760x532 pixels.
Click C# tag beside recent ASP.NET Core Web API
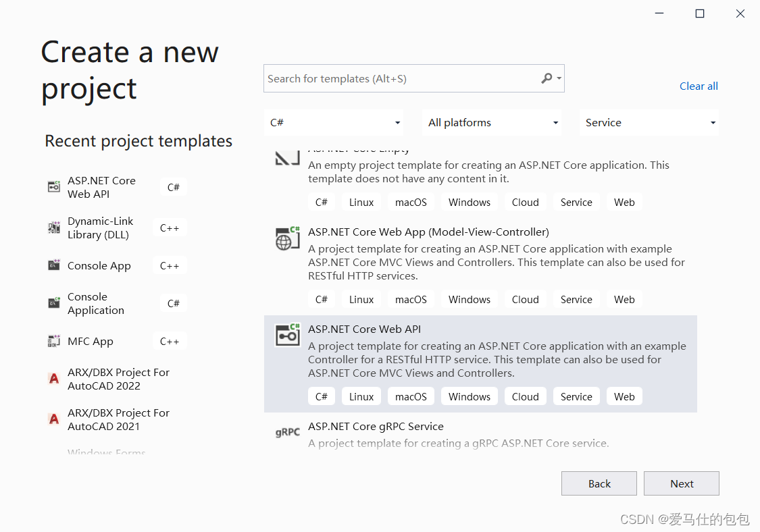(x=174, y=187)
